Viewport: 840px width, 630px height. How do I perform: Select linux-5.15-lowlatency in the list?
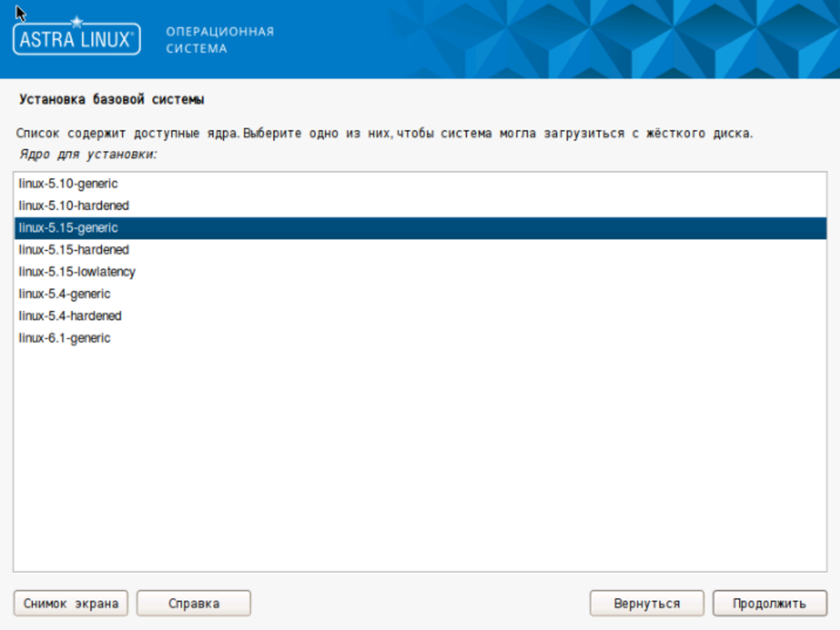pyautogui.click(x=77, y=272)
